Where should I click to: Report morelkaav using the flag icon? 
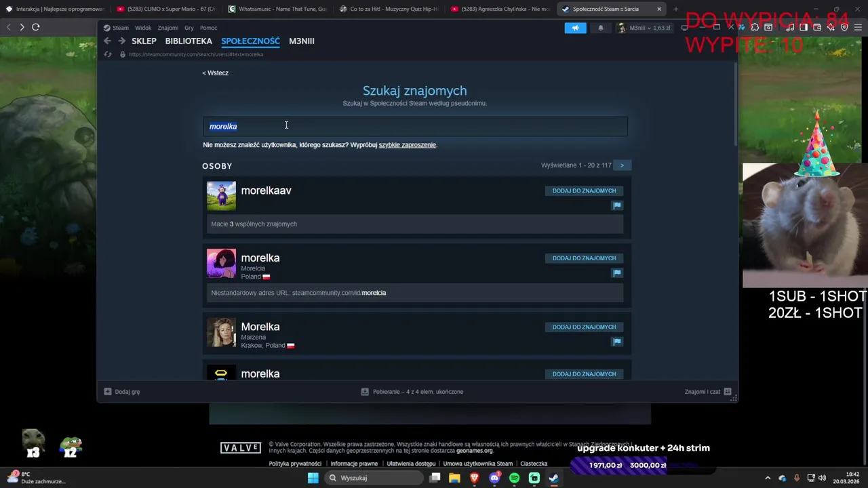click(x=616, y=205)
